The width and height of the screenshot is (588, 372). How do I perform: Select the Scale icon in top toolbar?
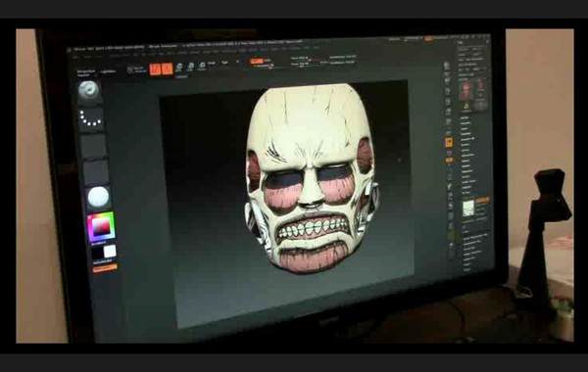coord(190,67)
